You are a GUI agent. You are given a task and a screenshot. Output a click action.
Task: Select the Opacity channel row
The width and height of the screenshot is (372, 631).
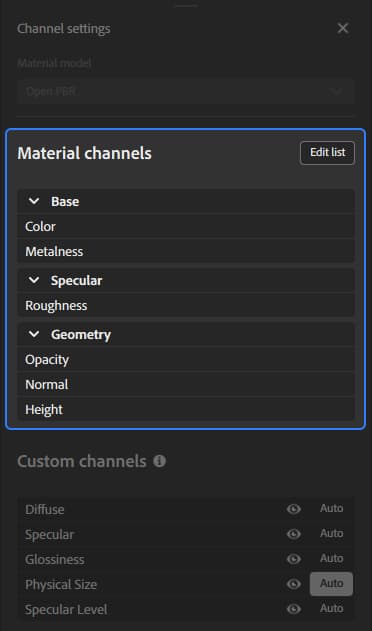[186, 359]
